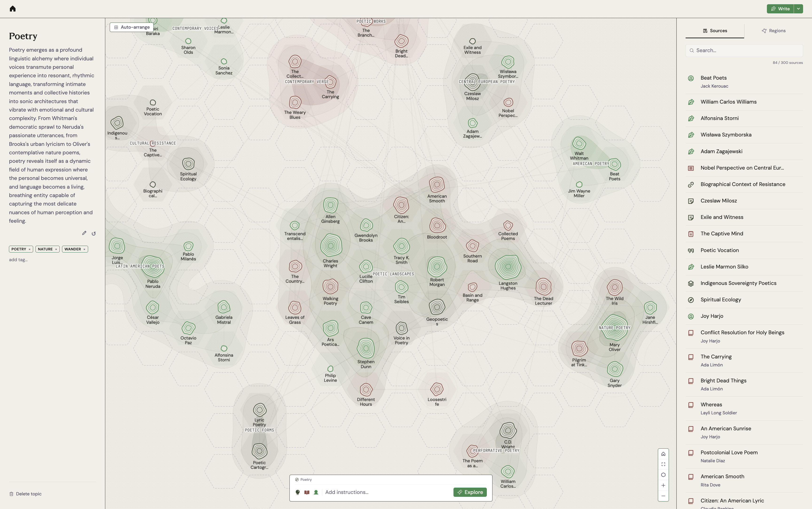Image resolution: width=812 pixels, height=509 pixels.
Task: Zoom in on the map
Action: (x=663, y=485)
